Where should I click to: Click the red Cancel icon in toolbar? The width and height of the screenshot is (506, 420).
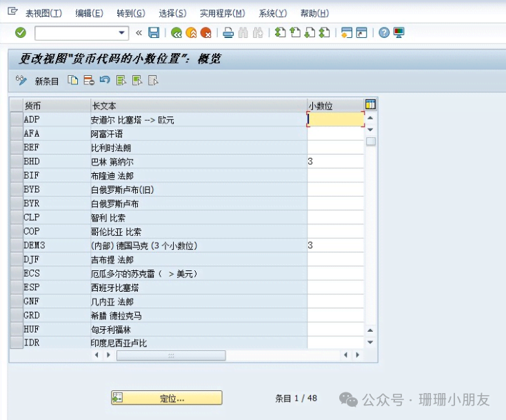[205, 32]
